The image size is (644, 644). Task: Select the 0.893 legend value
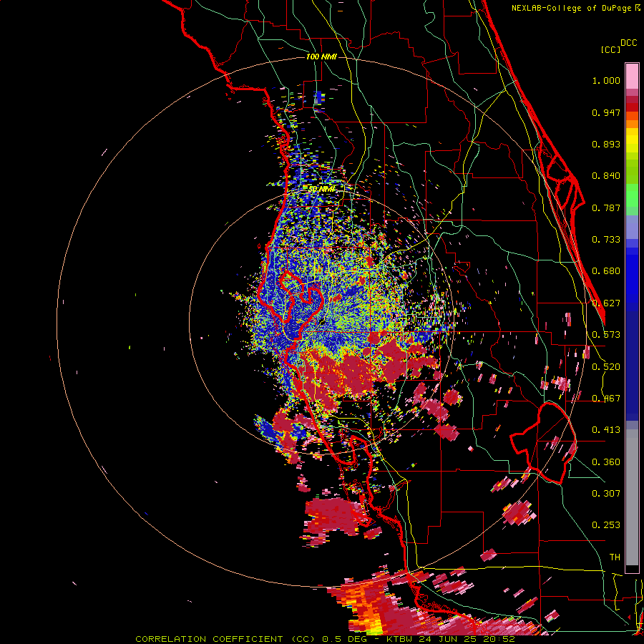click(x=606, y=144)
